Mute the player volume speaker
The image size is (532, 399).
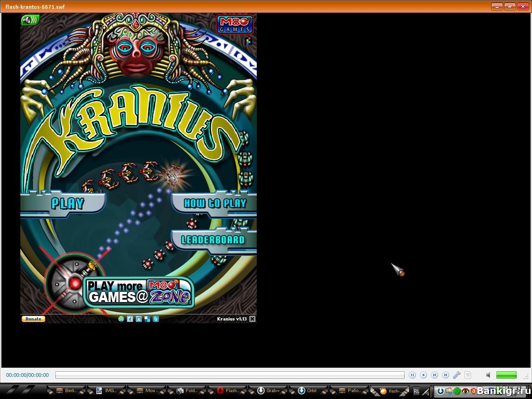488,375
